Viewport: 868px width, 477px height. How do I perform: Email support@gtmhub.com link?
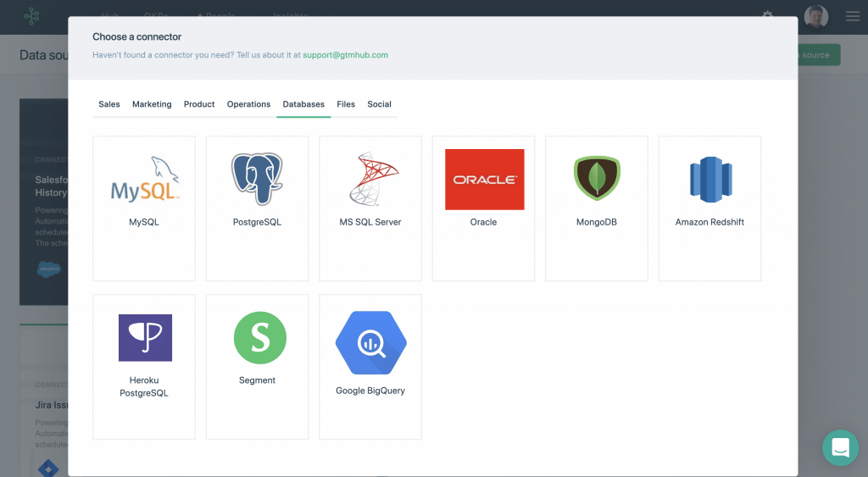coord(346,55)
